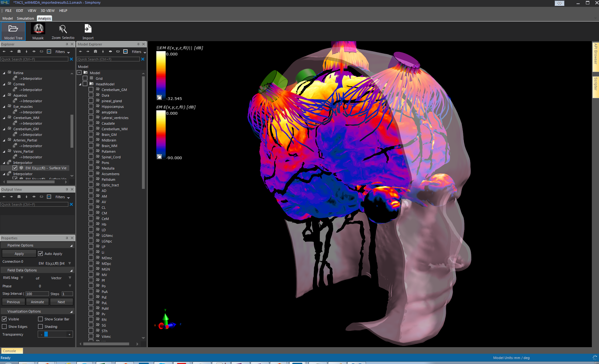Click the Apply button
This screenshot has width=599, height=364.
pos(19,254)
